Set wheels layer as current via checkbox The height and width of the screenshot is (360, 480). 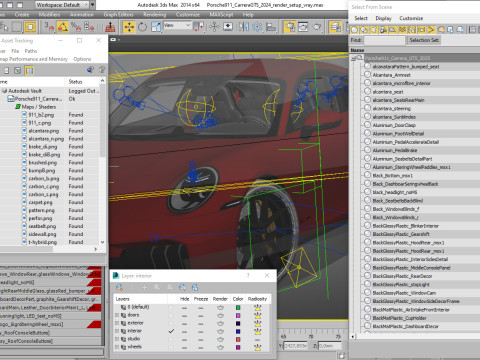pos(171,347)
